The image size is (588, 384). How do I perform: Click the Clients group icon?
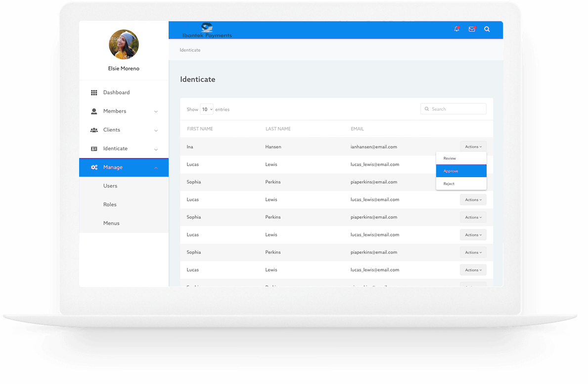pyautogui.click(x=94, y=130)
